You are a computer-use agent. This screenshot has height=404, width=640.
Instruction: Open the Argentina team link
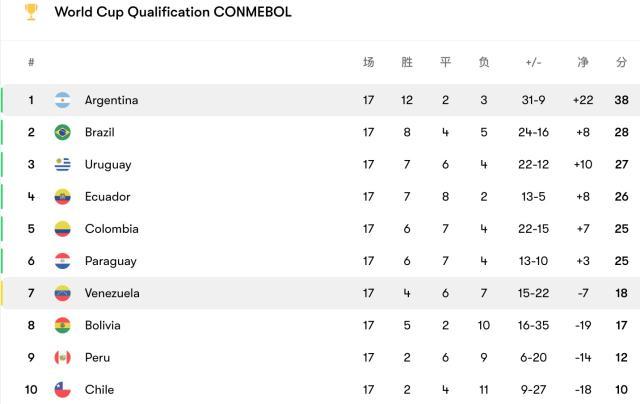(x=111, y=100)
